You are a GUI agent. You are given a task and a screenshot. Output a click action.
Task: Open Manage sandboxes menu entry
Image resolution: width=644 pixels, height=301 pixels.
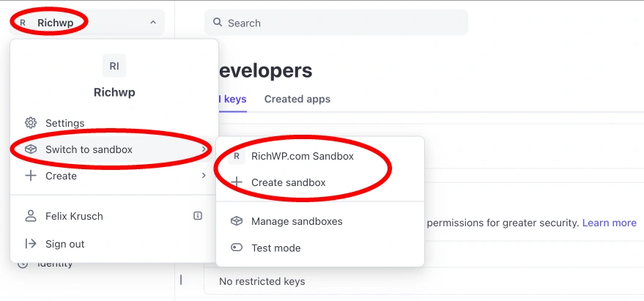tap(297, 221)
